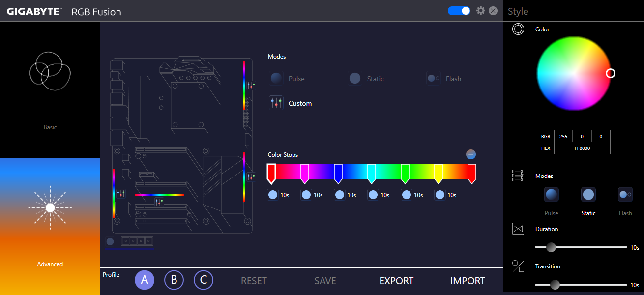The width and height of the screenshot is (644, 295).
Task: Switch to the Advanced mode tab
Action: (50, 226)
